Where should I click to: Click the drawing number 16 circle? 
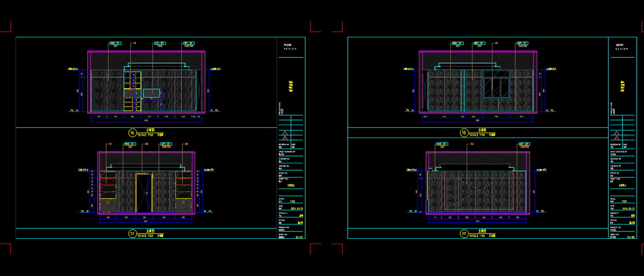coord(132,133)
